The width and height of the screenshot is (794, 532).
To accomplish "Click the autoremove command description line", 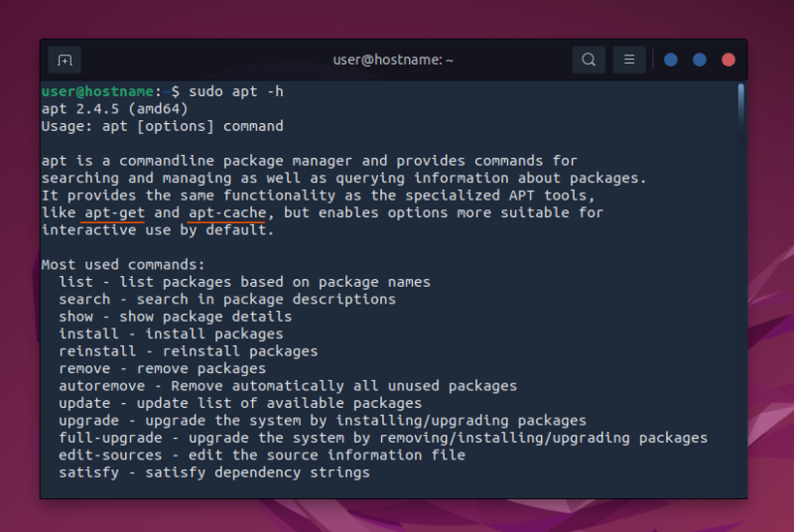I will [x=288, y=386].
